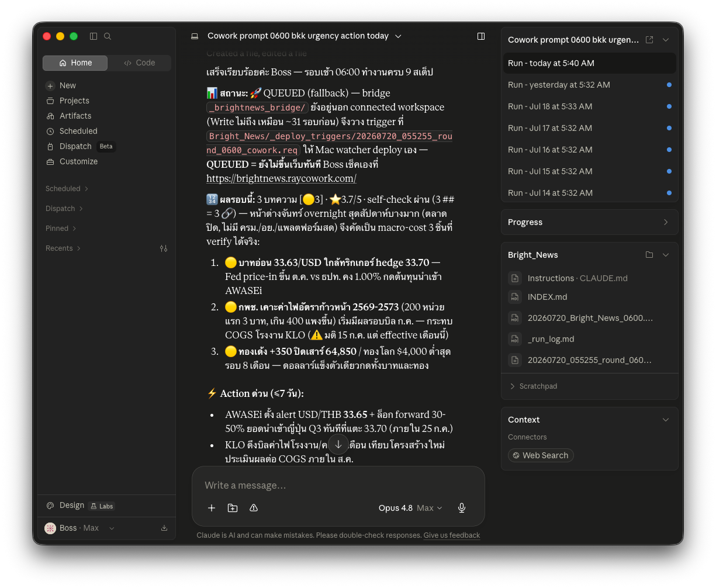Open the Recents filter settings icon
The height and width of the screenshot is (588, 716).
tap(164, 248)
